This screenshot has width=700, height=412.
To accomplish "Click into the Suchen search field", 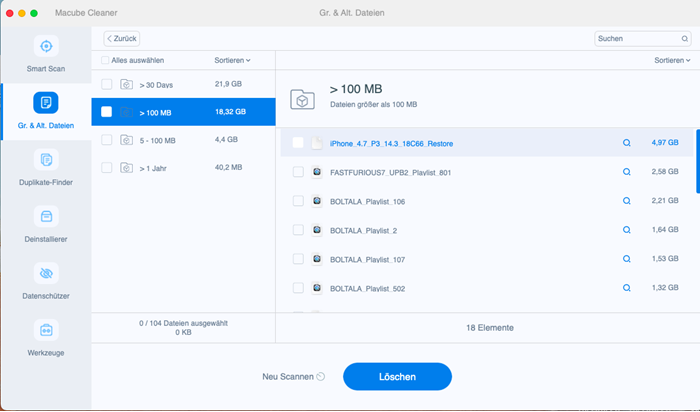I will coord(642,39).
